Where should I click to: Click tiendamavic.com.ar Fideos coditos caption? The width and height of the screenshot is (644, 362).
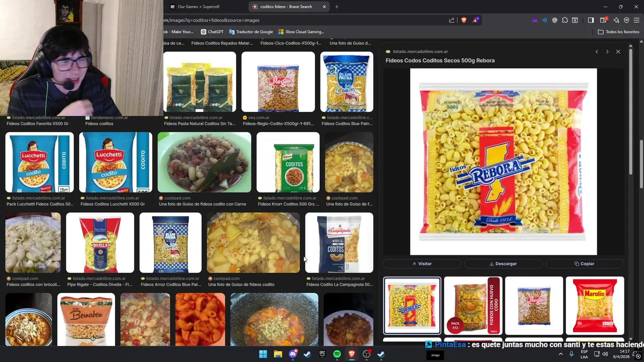[x=99, y=124]
